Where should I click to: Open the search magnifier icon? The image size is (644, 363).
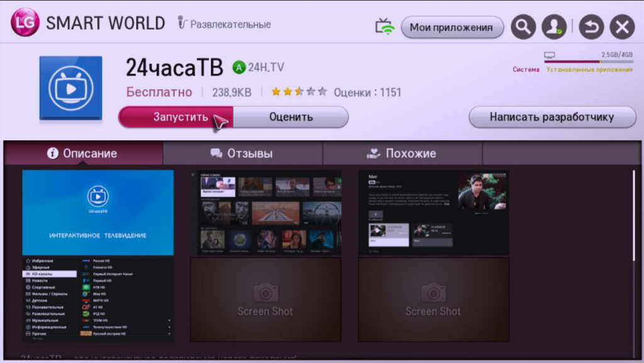[523, 27]
